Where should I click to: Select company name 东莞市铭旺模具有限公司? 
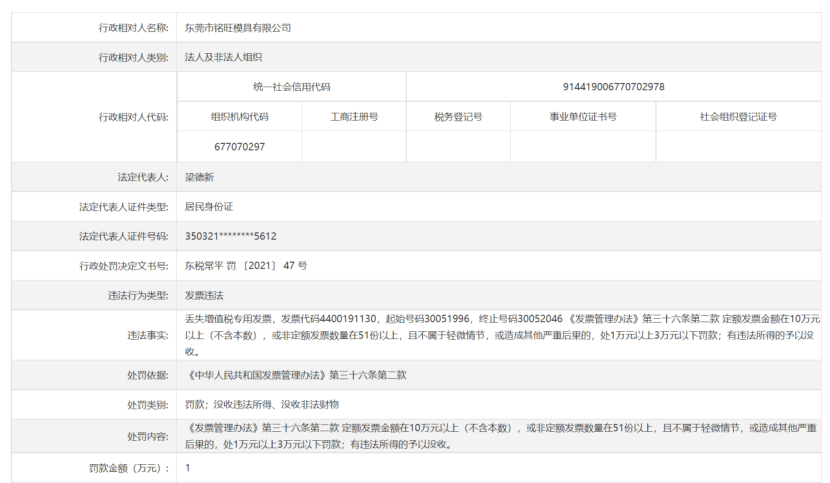coord(238,28)
